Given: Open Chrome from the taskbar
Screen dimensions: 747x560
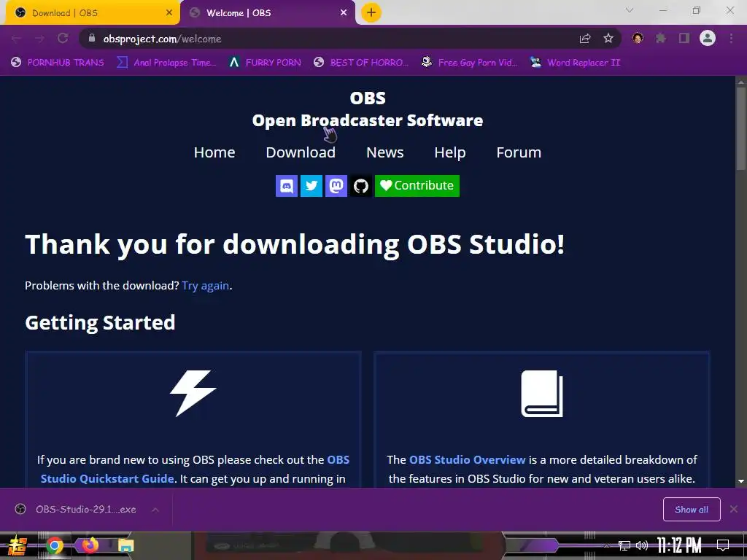Looking at the screenshot, I should pyautogui.click(x=55, y=545).
